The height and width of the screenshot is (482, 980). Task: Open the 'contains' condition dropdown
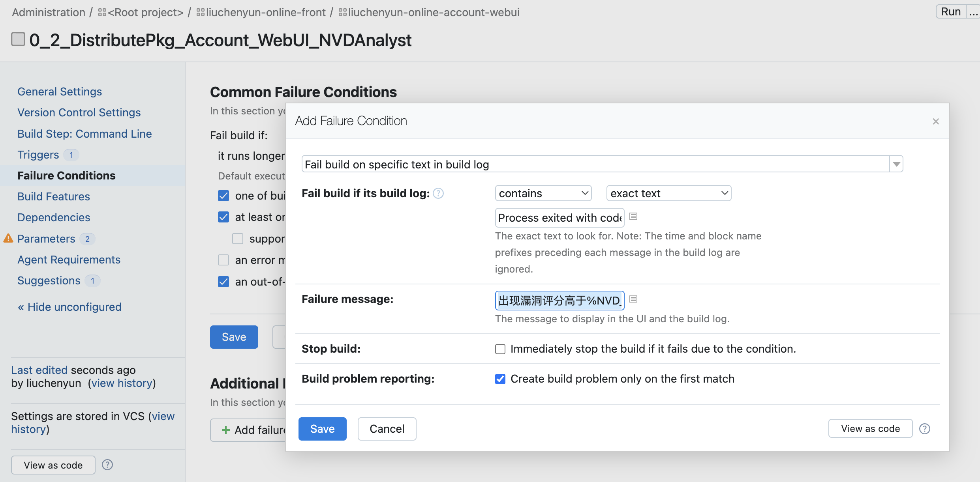click(x=543, y=193)
